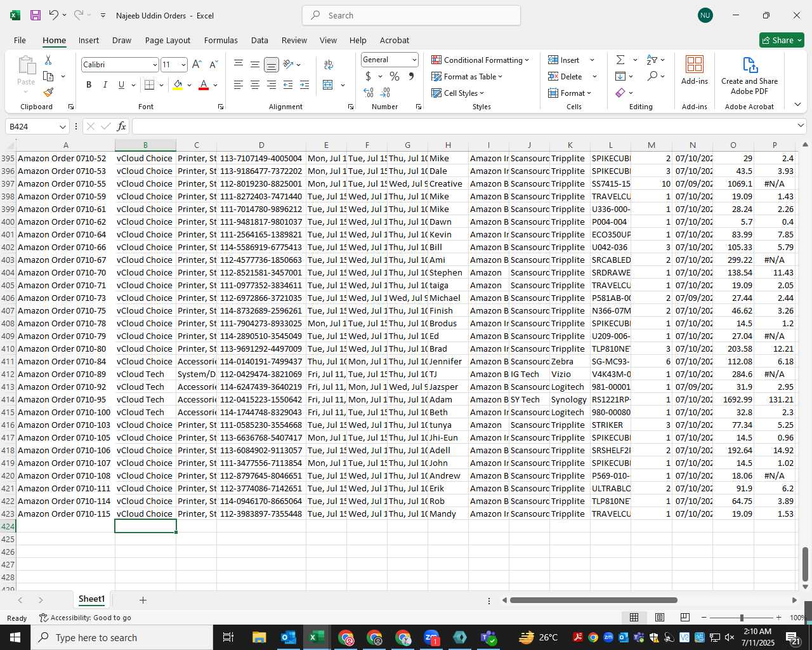Click the Cut scissors icon
The width and height of the screenshot is (812, 650).
48,60
